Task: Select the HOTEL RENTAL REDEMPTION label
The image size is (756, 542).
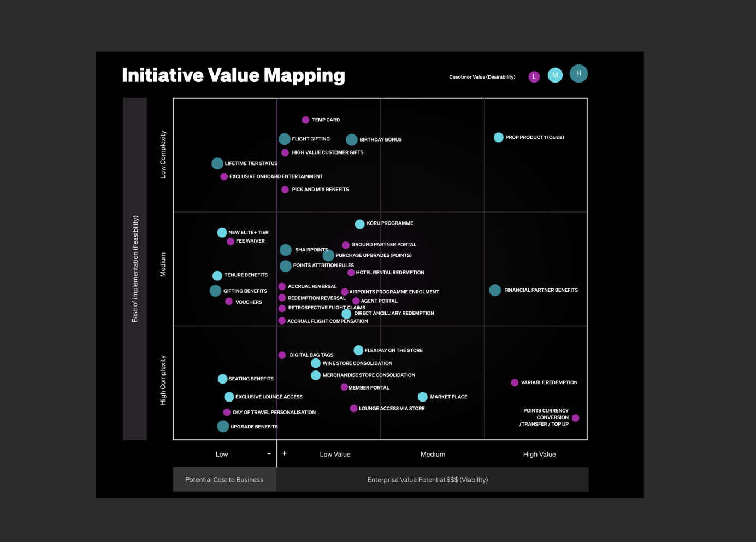Action: pyautogui.click(x=390, y=273)
